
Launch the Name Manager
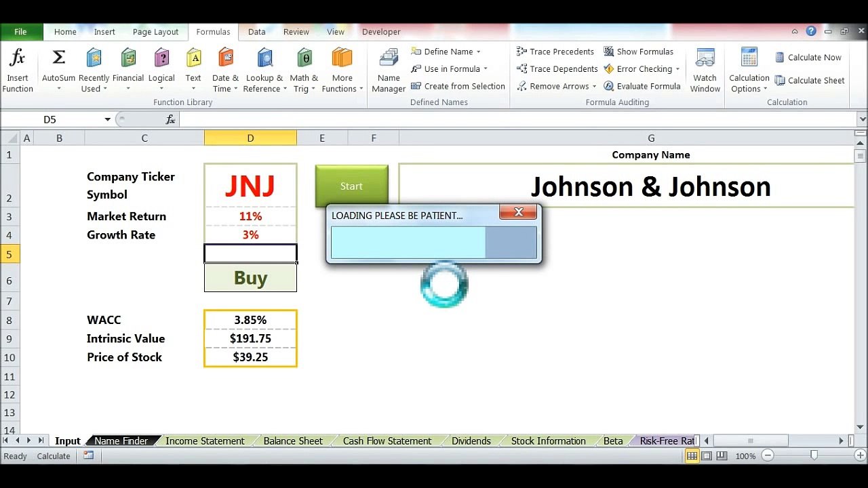pyautogui.click(x=389, y=70)
